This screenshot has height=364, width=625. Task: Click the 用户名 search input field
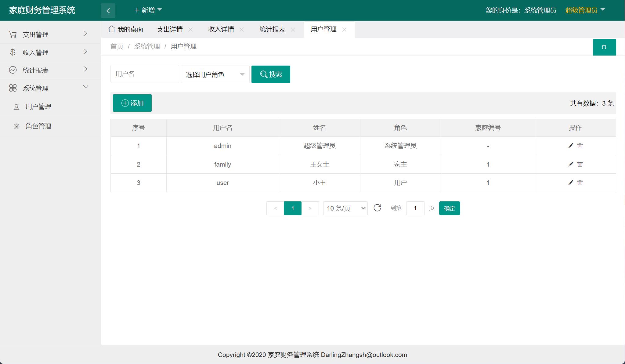(145, 74)
